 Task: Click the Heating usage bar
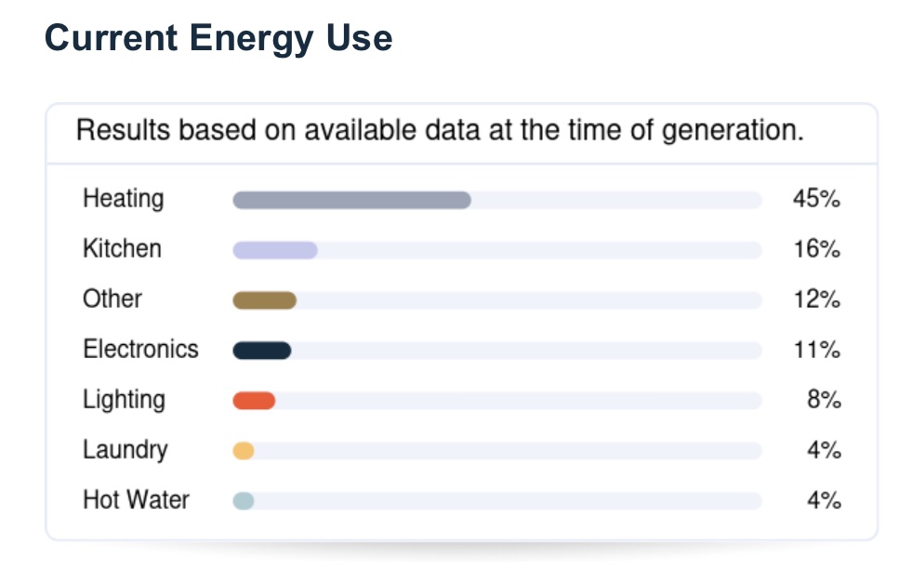(x=351, y=200)
